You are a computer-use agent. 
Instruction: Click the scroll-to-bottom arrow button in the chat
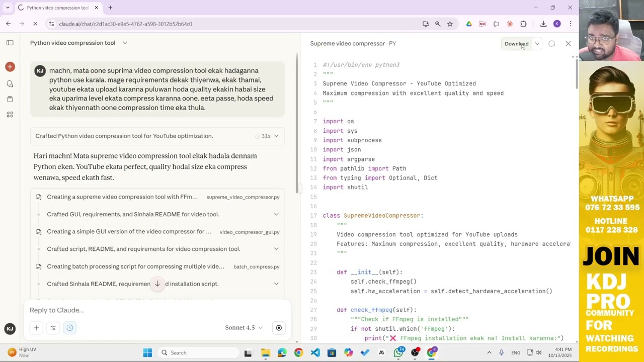157,284
